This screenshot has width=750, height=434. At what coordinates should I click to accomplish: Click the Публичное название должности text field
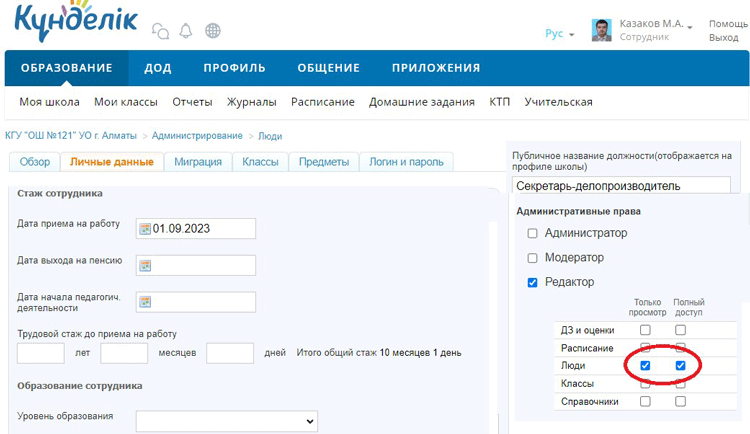(621, 185)
